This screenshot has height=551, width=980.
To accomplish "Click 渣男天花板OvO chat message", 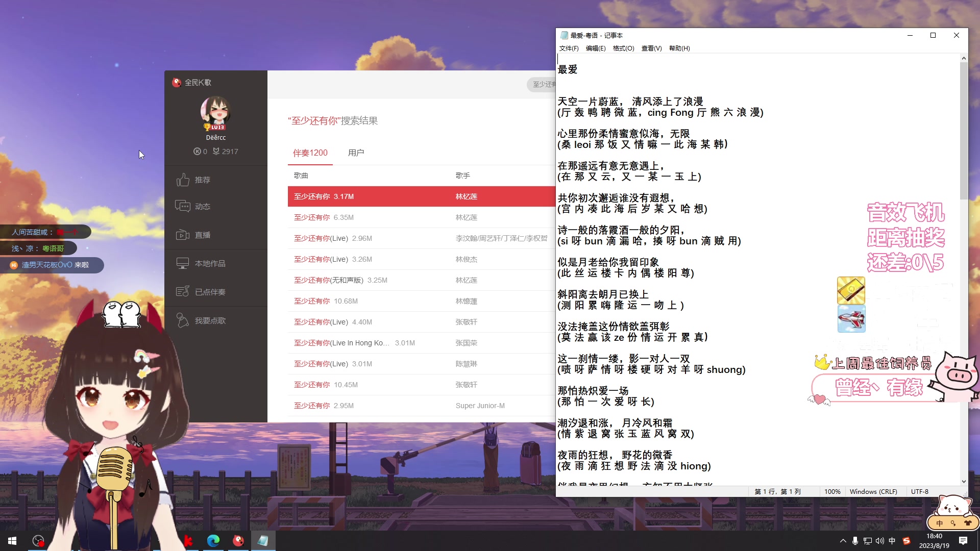I will click(52, 265).
